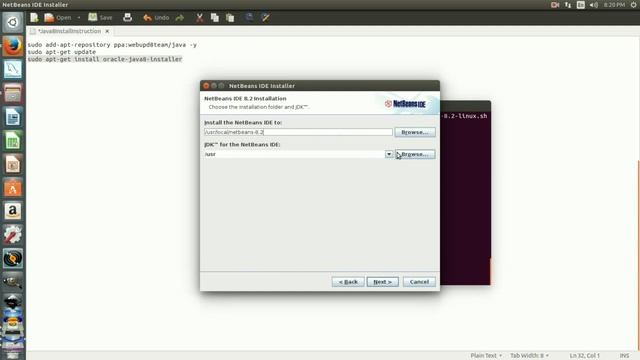
Task: Launch LibreOffice Impress from the dock
Action: pyautogui.click(x=13, y=164)
